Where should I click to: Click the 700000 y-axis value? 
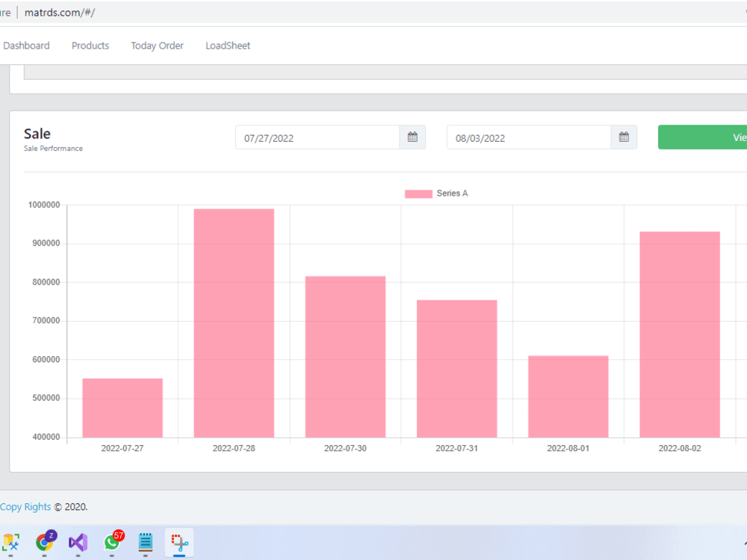pyautogui.click(x=46, y=320)
